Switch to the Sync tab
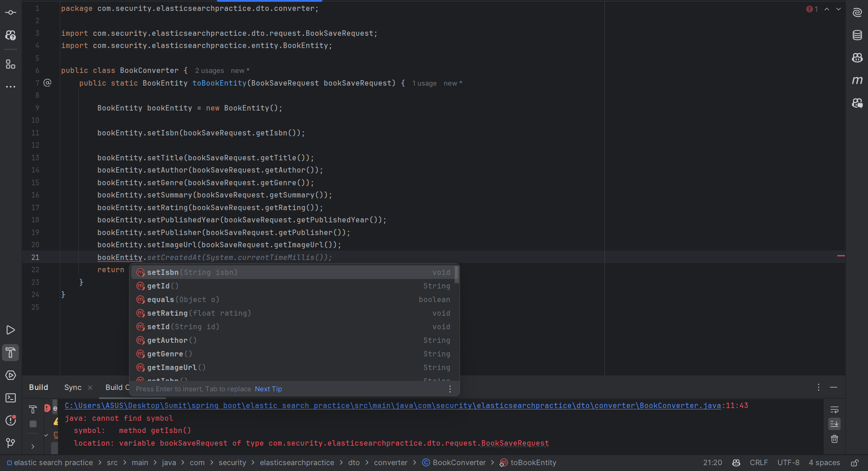 pyautogui.click(x=72, y=388)
